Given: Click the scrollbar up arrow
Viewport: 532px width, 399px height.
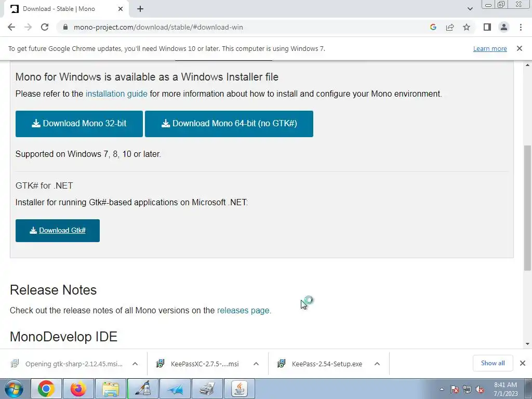Looking at the screenshot, I should (x=527, y=65).
